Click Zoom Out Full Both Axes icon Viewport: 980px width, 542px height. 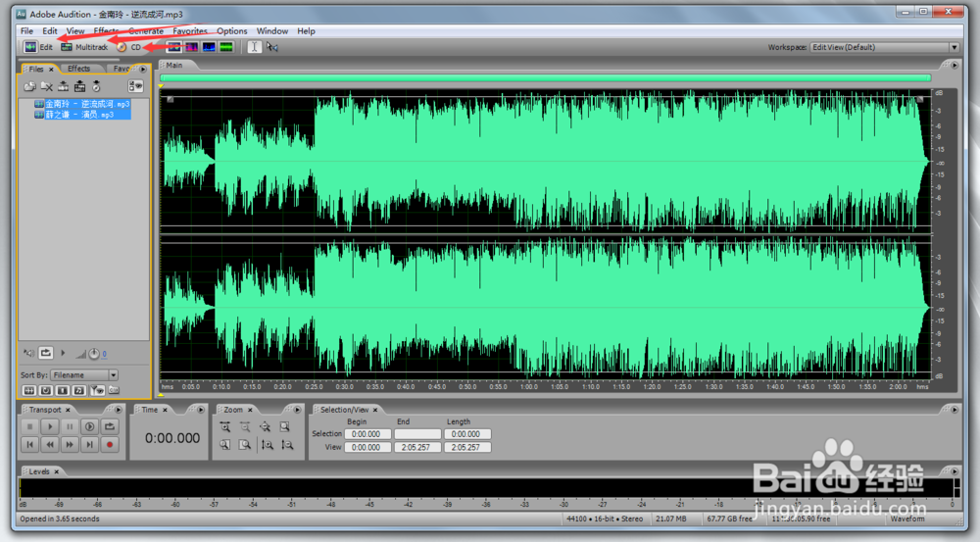(x=265, y=427)
